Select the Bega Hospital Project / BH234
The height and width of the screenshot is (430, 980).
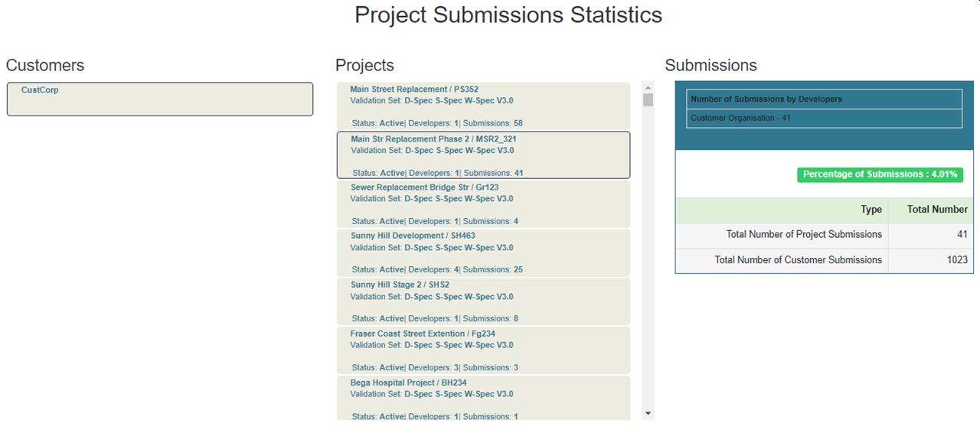pyautogui.click(x=482, y=398)
